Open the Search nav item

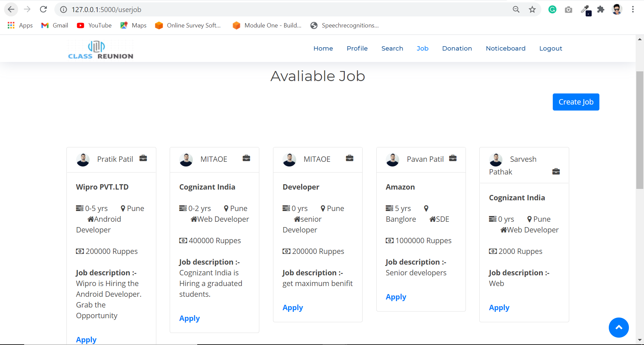point(392,49)
